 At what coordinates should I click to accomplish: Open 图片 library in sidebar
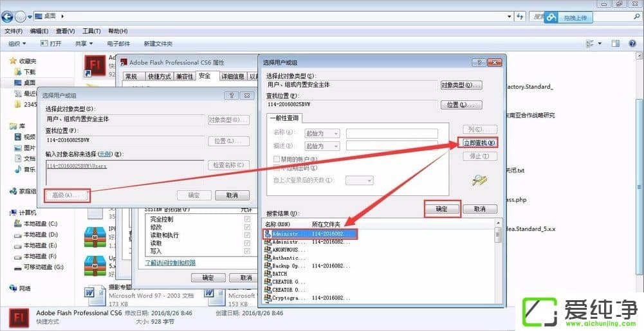[25, 148]
